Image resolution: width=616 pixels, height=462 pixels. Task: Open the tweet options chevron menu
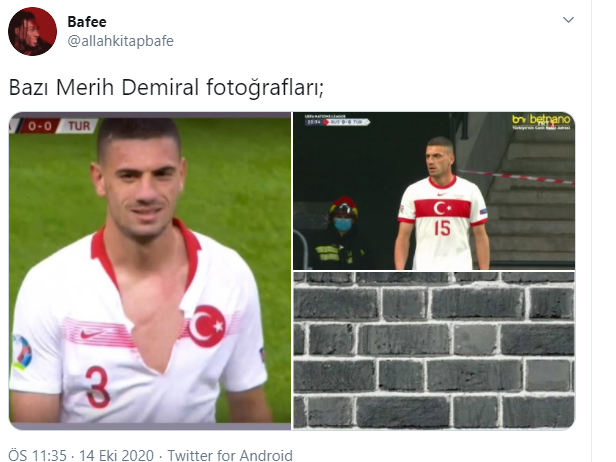coord(568,20)
